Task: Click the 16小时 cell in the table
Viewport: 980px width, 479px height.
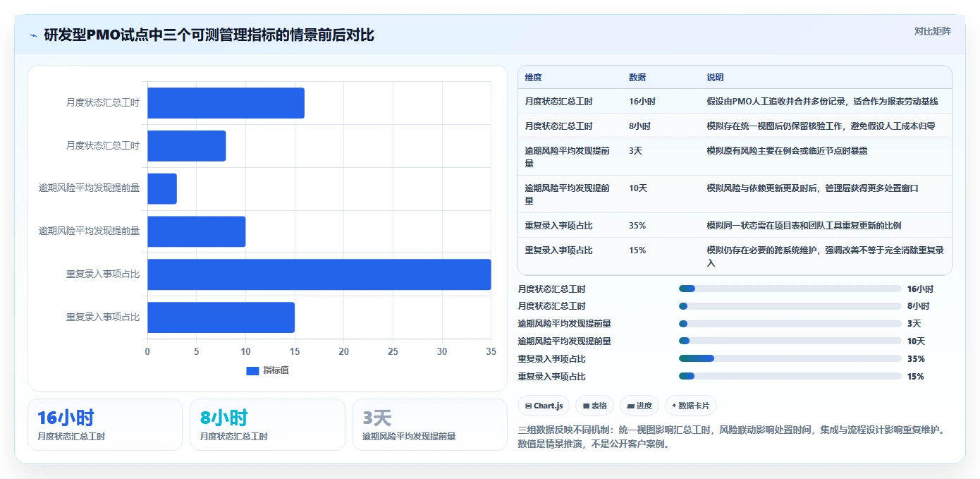Action: [x=642, y=102]
